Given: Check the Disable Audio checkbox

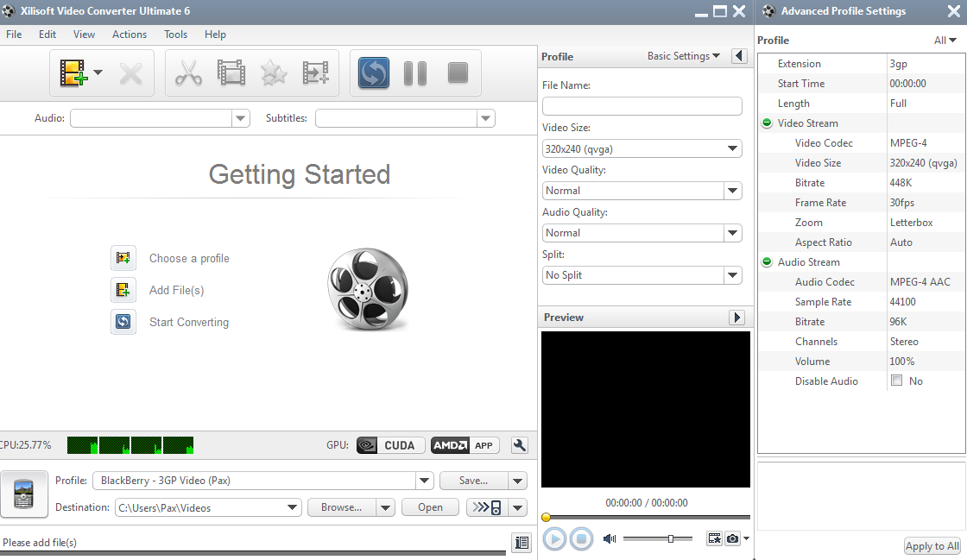Looking at the screenshot, I should (x=897, y=381).
